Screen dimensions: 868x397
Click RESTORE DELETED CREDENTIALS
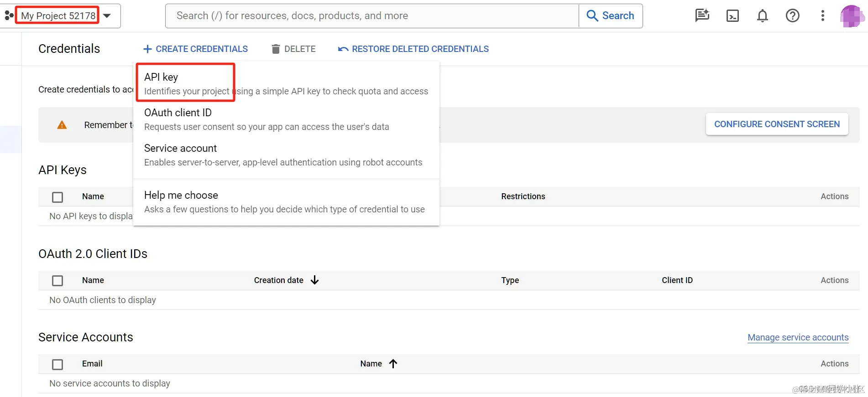pyautogui.click(x=413, y=49)
